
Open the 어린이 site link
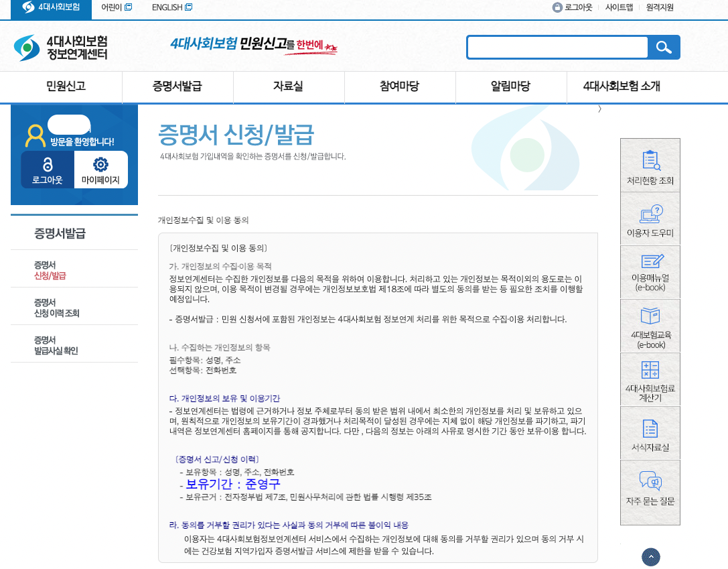click(x=117, y=7)
